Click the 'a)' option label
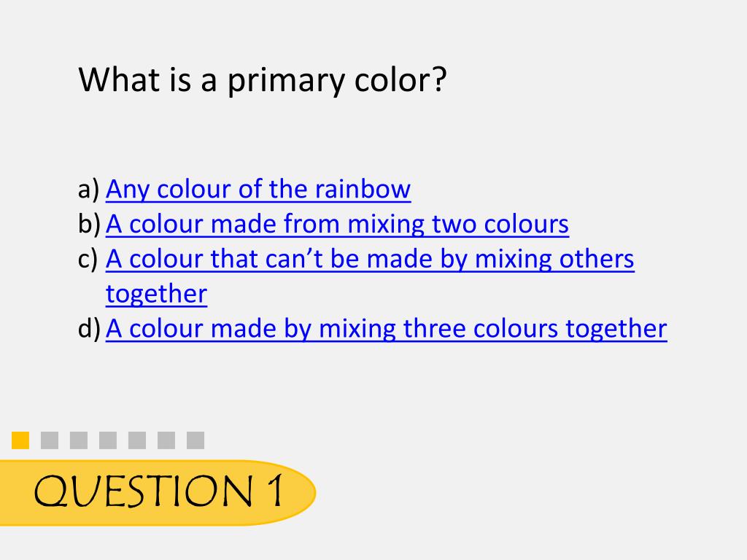This screenshot has height=560, width=747. tap(88, 190)
